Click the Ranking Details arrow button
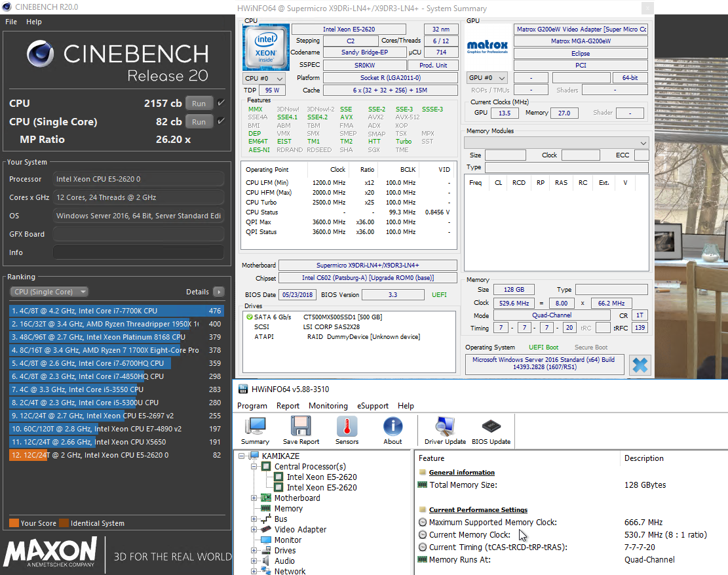The height and width of the screenshot is (575, 728). click(x=219, y=292)
